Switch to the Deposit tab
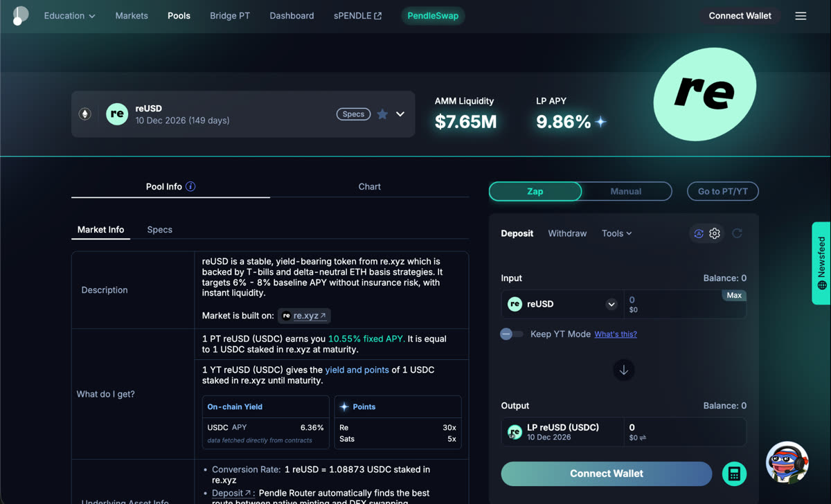Image resolution: width=831 pixels, height=504 pixels. pos(517,234)
